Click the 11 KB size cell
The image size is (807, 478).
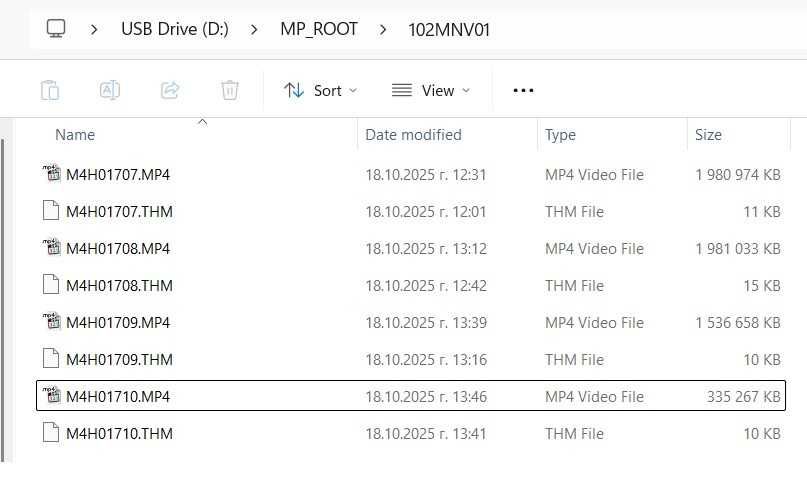click(762, 212)
